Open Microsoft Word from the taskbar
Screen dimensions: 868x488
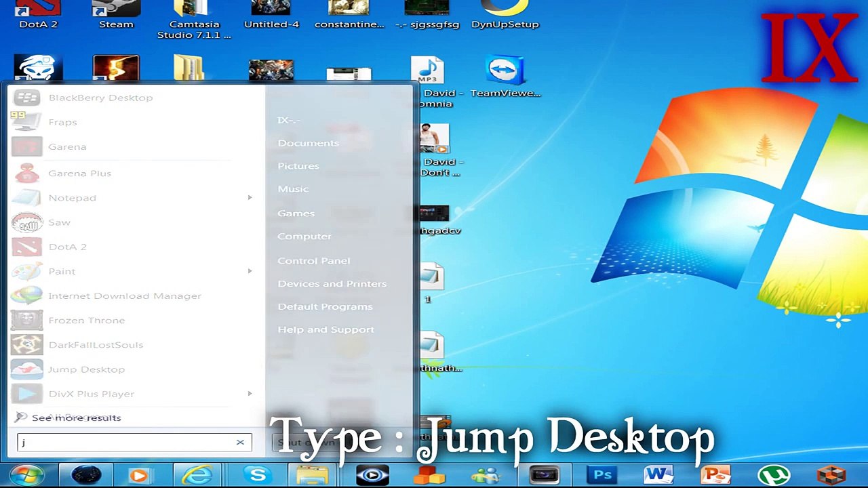pos(658,475)
